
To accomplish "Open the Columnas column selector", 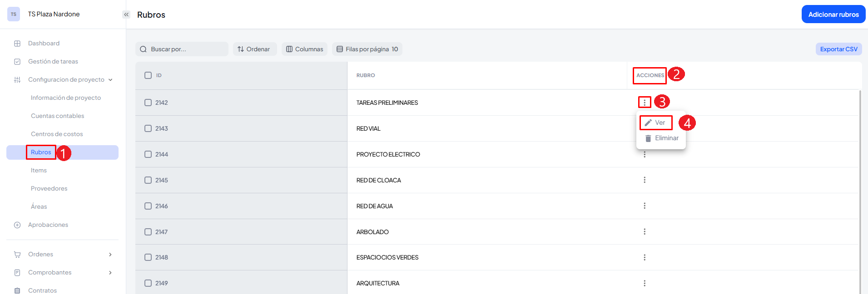I will pyautogui.click(x=304, y=49).
